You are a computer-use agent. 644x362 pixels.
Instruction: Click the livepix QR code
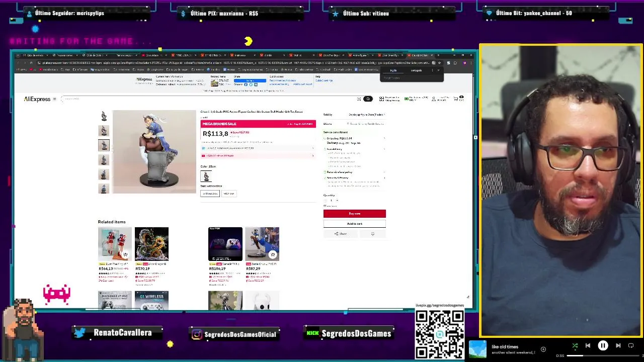pyautogui.click(x=439, y=334)
